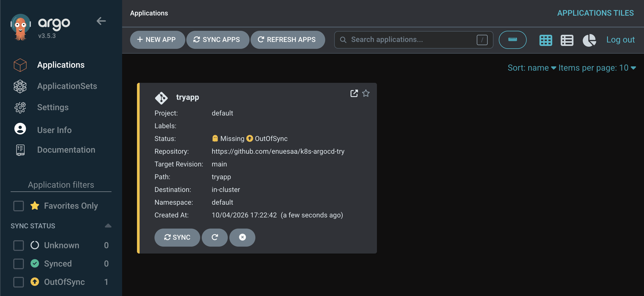Collapse sidebar with the back arrow
The width and height of the screenshot is (644, 296).
(x=101, y=21)
